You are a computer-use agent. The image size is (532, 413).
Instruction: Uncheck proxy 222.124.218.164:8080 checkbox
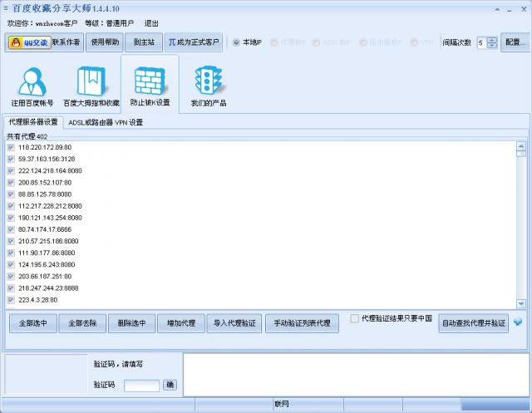(x=11, y=170)
